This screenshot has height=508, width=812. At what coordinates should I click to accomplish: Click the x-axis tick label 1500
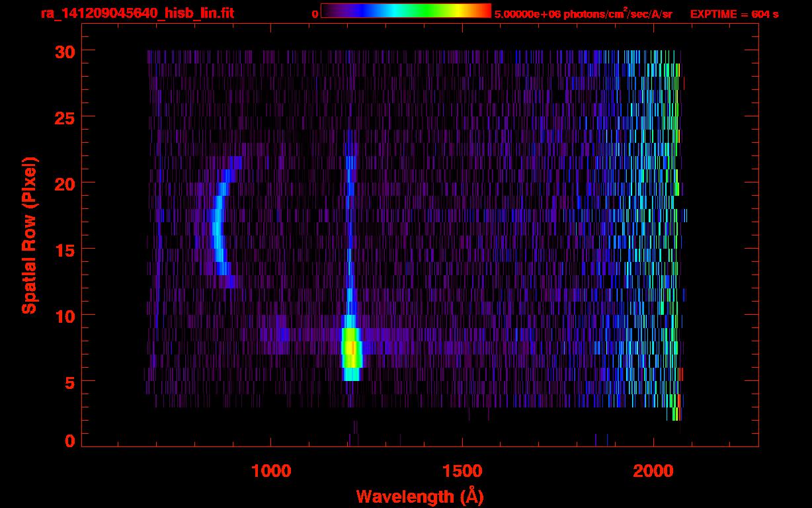462,471
